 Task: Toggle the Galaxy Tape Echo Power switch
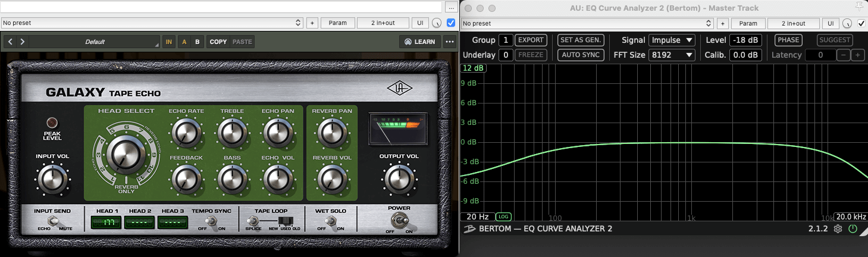pyautogui.click(x=399, y=224)
